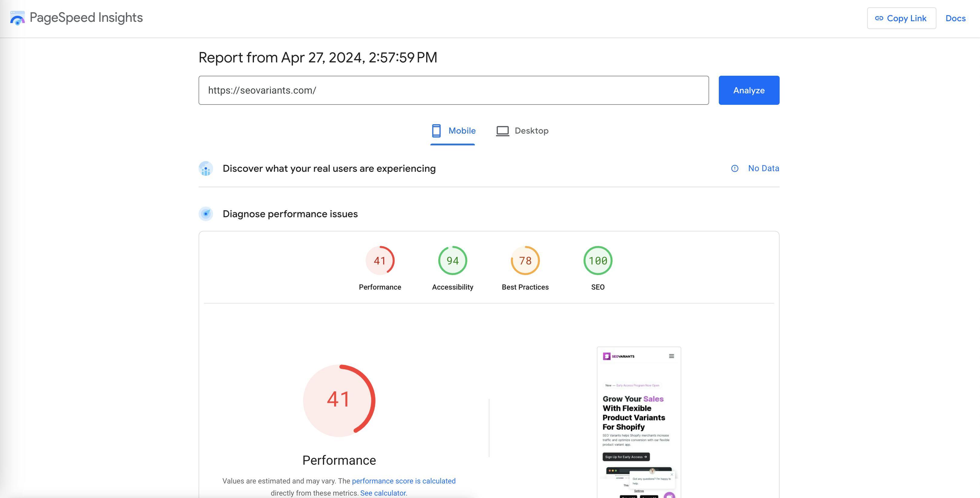
Task: Click the diagnose performance issues icon
Action: point(206,214)
